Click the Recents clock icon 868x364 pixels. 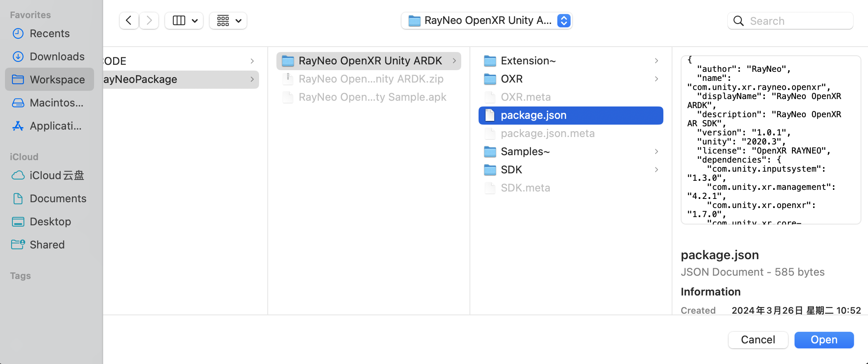coord(18,33)
